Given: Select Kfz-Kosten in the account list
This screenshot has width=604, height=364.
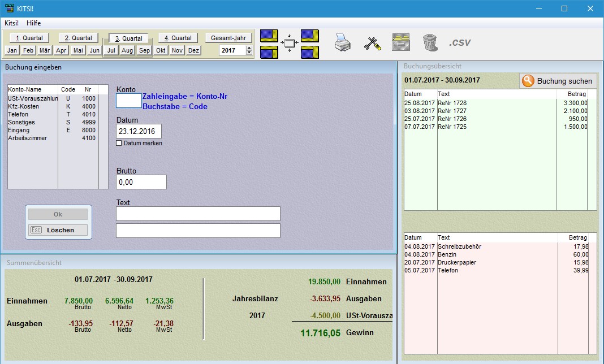Looking at the screenshot, I should click(24, 106).
